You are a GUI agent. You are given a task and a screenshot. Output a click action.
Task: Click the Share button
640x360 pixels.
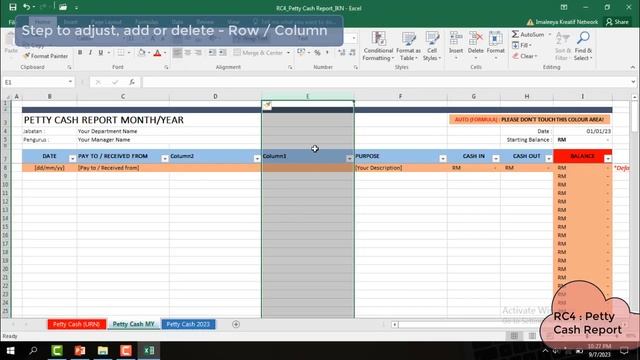[617, 22]
